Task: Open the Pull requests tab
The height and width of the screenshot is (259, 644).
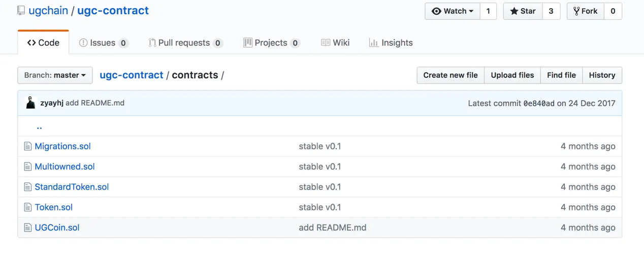Action: pos(185,43)
